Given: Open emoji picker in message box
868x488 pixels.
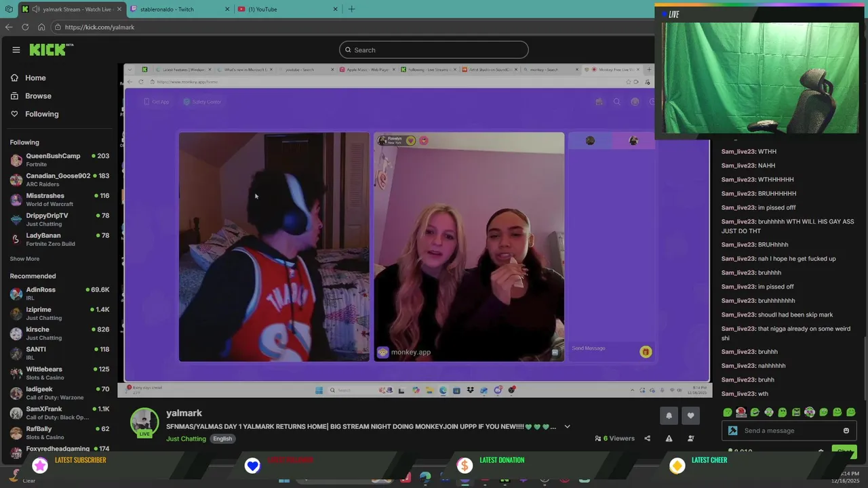Looking at the screenshot, I should point(846,430).
